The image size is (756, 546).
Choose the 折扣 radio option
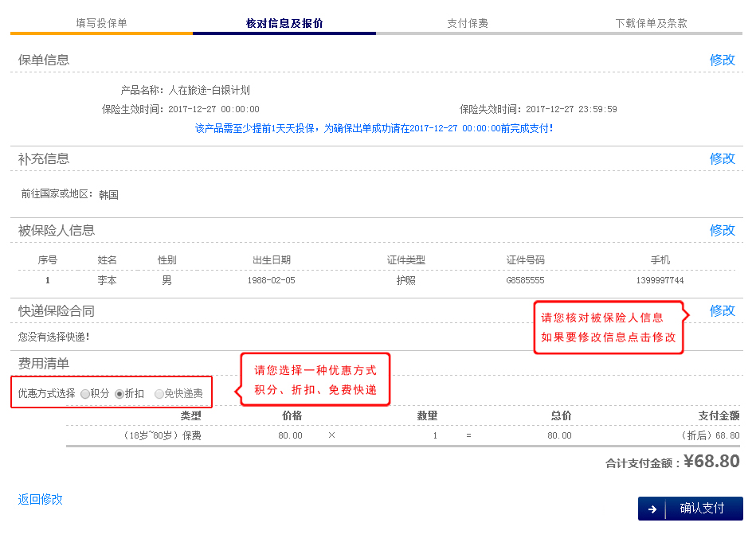[120, 393]
